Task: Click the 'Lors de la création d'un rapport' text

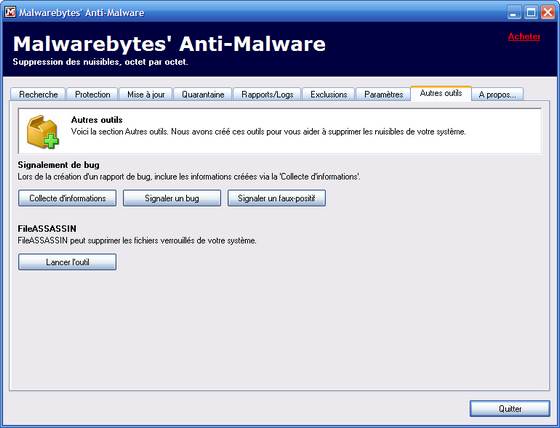Action: point(189,177)
